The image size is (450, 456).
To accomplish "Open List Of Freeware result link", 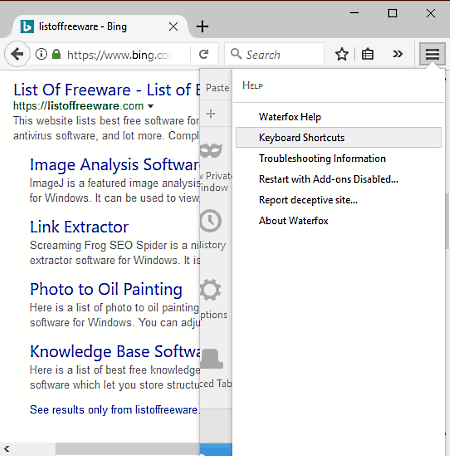I will [x=107, y=90].
